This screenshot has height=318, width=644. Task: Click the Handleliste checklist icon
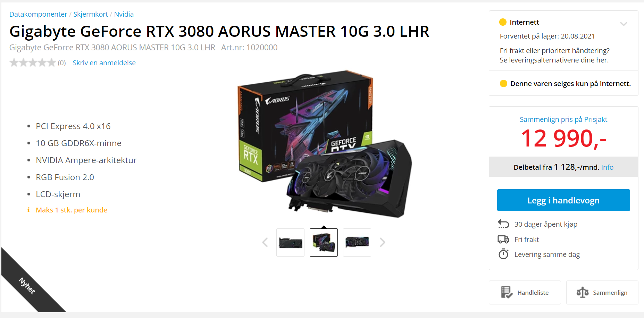coord(507,292)
